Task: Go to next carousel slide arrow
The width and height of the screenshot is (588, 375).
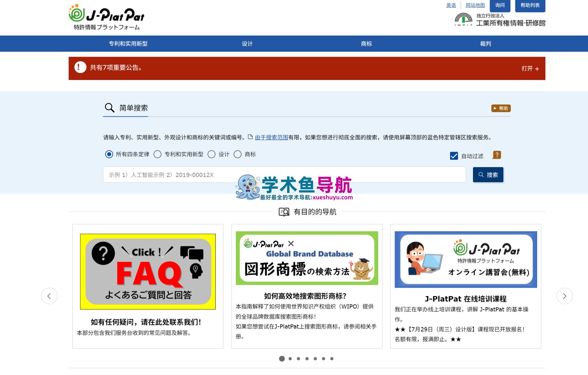Action: point(564,296)
